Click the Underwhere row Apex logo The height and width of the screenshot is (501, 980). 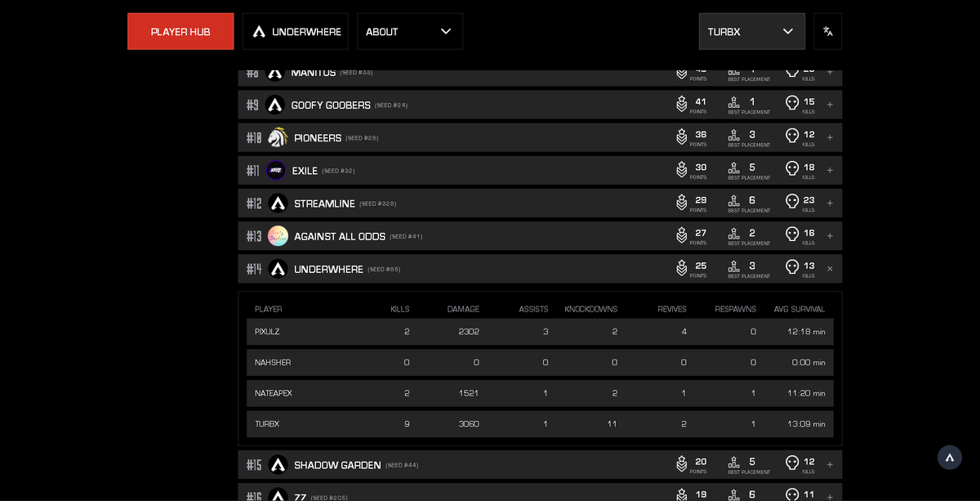tap(278, 269)
